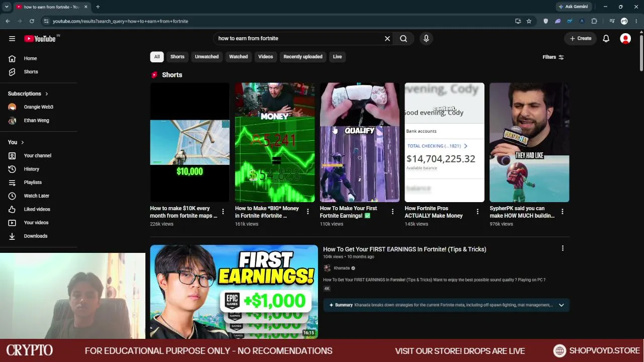The image size is (644, 362).
Task: Open the $14,704,225.32 bank balance short
Action: 445,142
